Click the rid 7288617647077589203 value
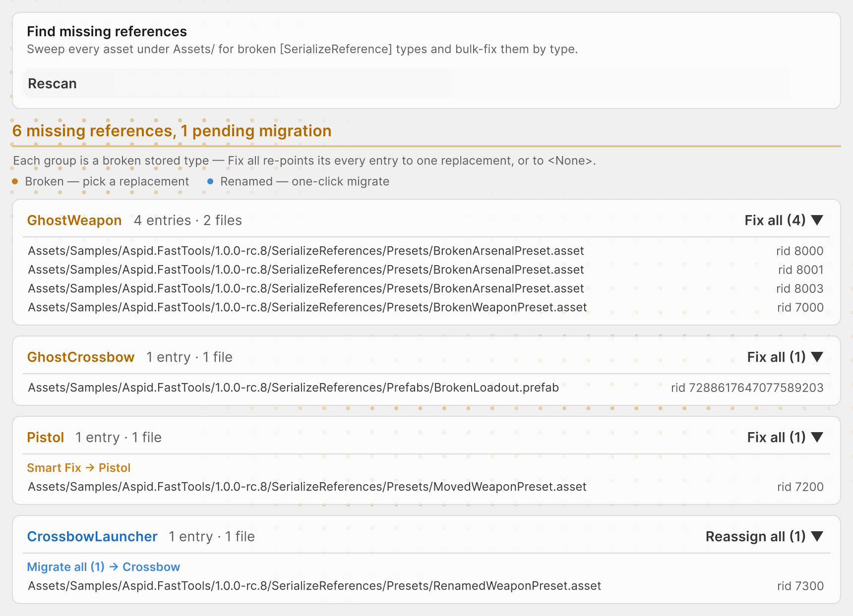Image resolution: width=853 pixels, height=616 pixels. pos(747,388)
